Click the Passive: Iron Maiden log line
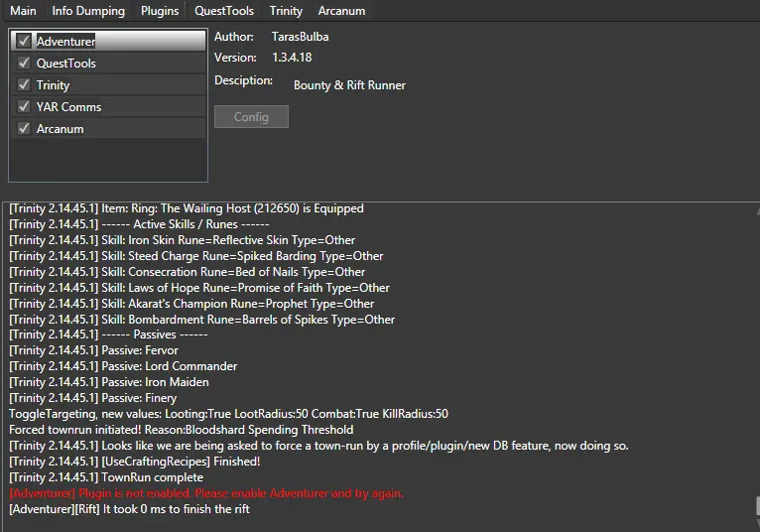 tap(109, 382)
